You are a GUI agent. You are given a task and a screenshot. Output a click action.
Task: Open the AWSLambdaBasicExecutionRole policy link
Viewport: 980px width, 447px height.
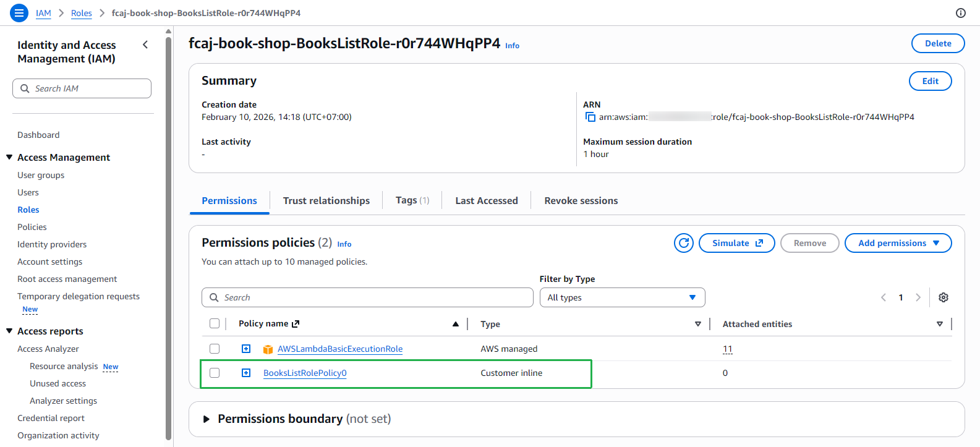point(340,349)
